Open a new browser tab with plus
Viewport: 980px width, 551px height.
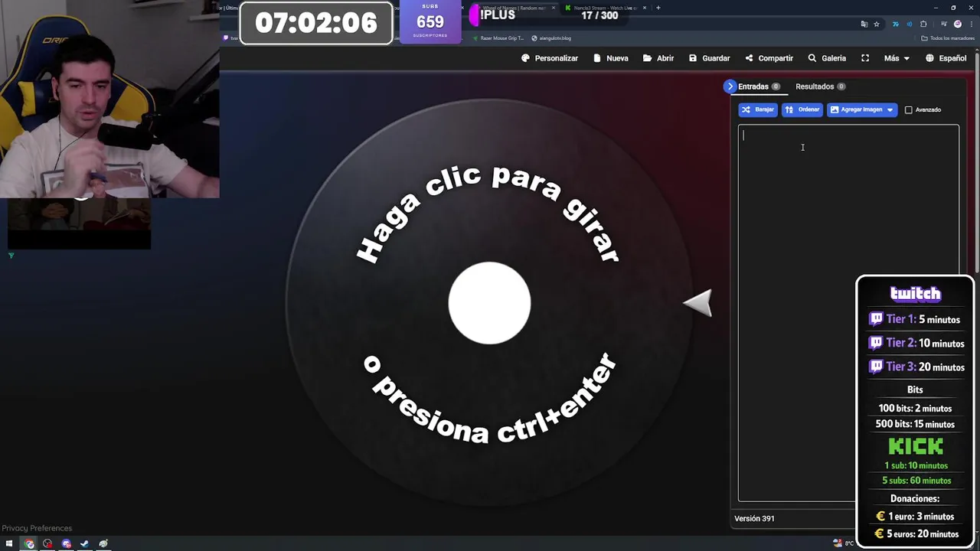pyautogui.click(x=658, y=8)
